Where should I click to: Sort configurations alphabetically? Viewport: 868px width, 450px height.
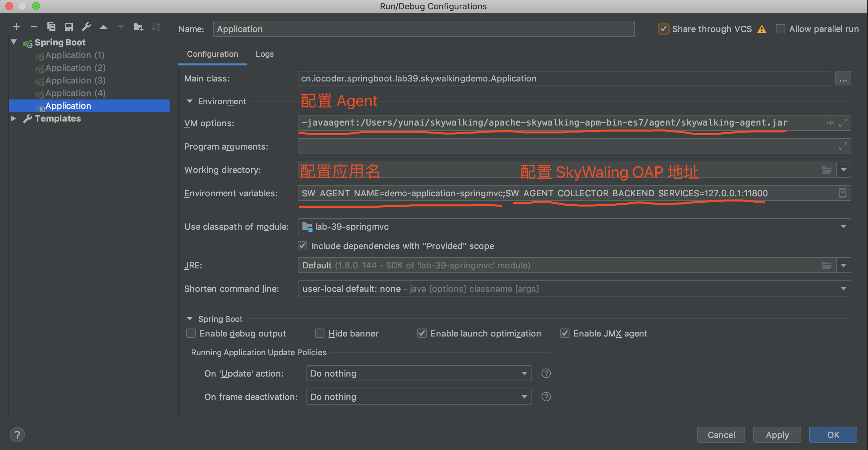pos(156,27)
